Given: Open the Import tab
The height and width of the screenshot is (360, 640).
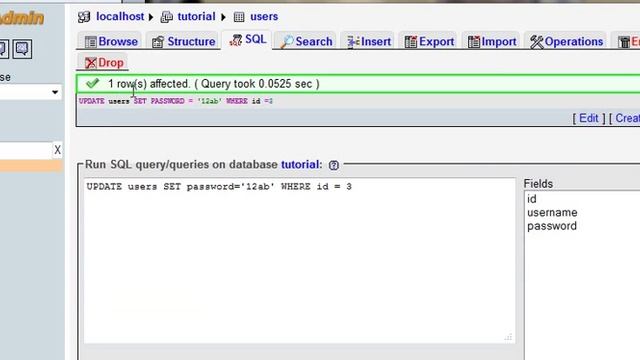Looking at the screenshot, I should tap(491, 41).
